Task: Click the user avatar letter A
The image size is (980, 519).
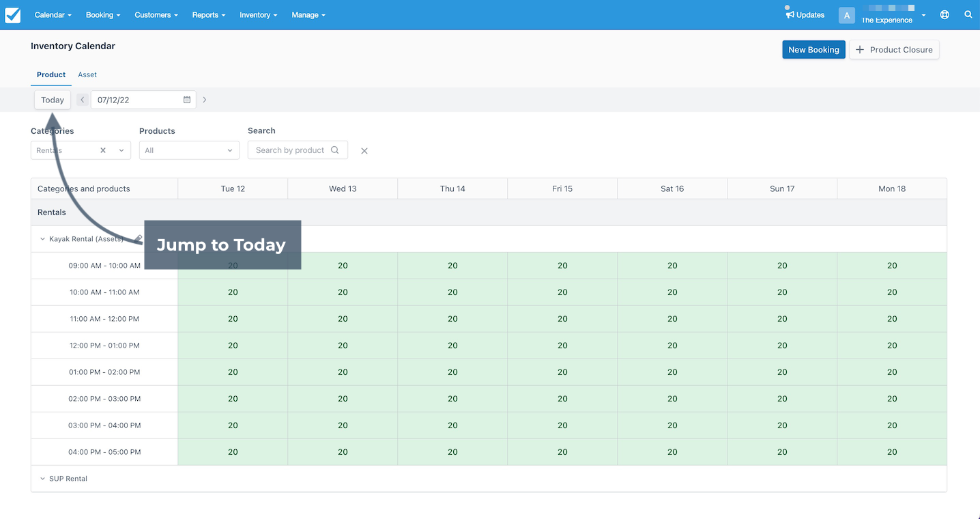Action: click(x=847, y=15)
